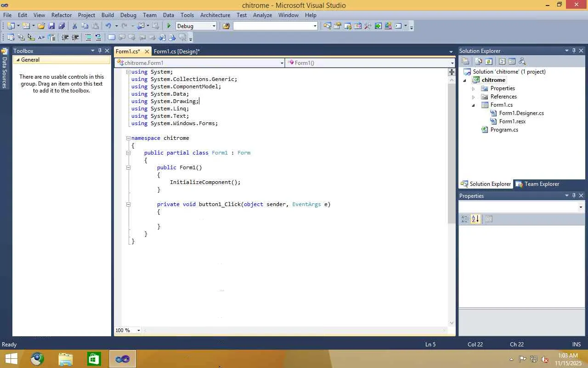This screenshot has height=368, width=588.
Task: Click the Comment out selected lines icon
Action: tap(88, 37)
